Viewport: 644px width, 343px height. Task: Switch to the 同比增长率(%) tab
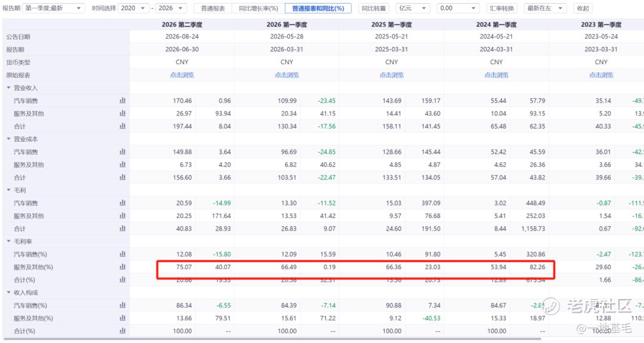click(258, 8)
